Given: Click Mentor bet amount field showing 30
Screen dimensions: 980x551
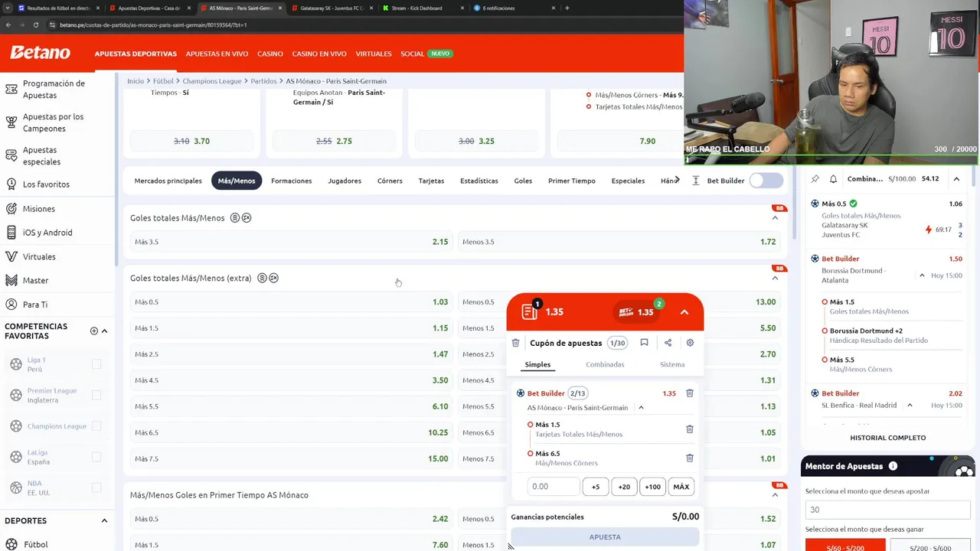Looking at the screenshot, I should coord(887,510).
